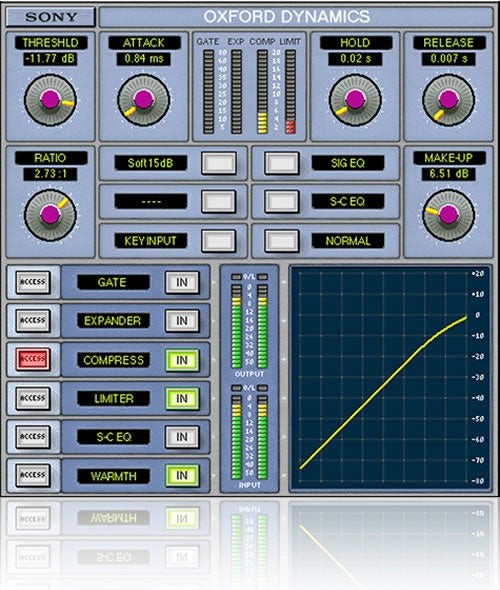Click the Soft 15dB label
The image size is (500, 590).
pyautogui.click(x=150, y=163)
